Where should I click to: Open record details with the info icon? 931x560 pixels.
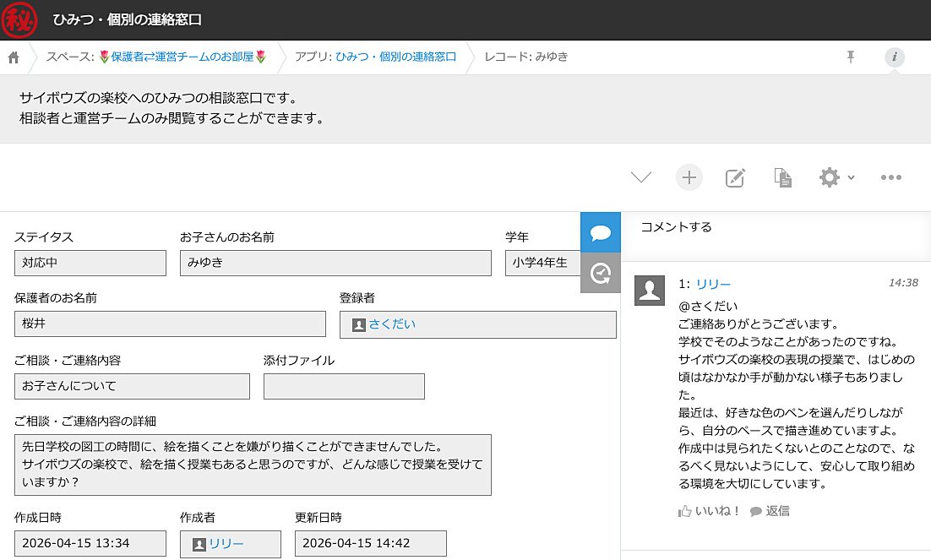(896, 57)
